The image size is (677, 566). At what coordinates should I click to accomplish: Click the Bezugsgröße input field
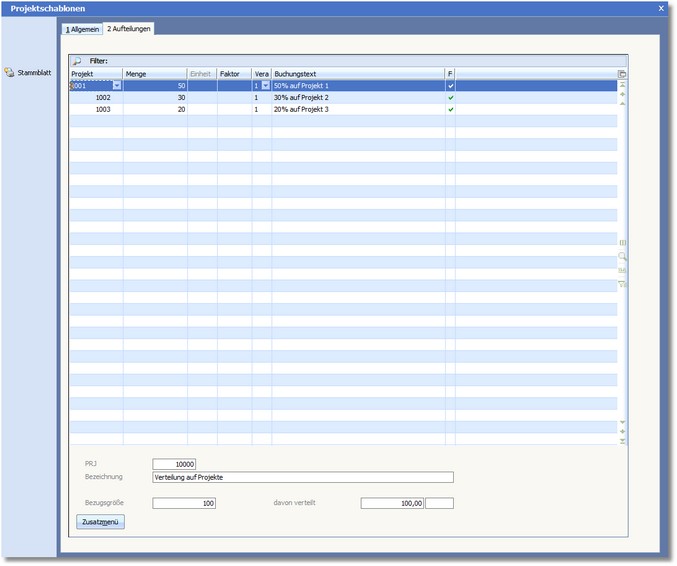click(184, 503)
